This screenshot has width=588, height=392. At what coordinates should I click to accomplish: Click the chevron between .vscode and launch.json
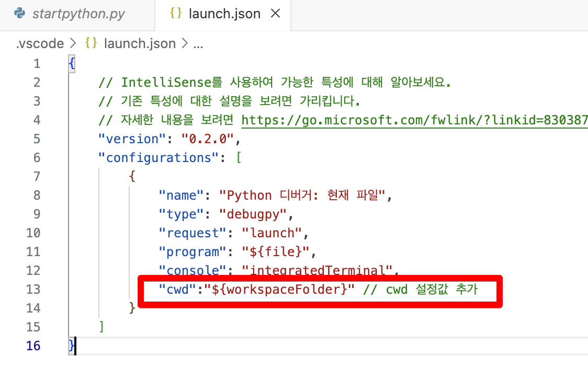[x=72, y=43]
